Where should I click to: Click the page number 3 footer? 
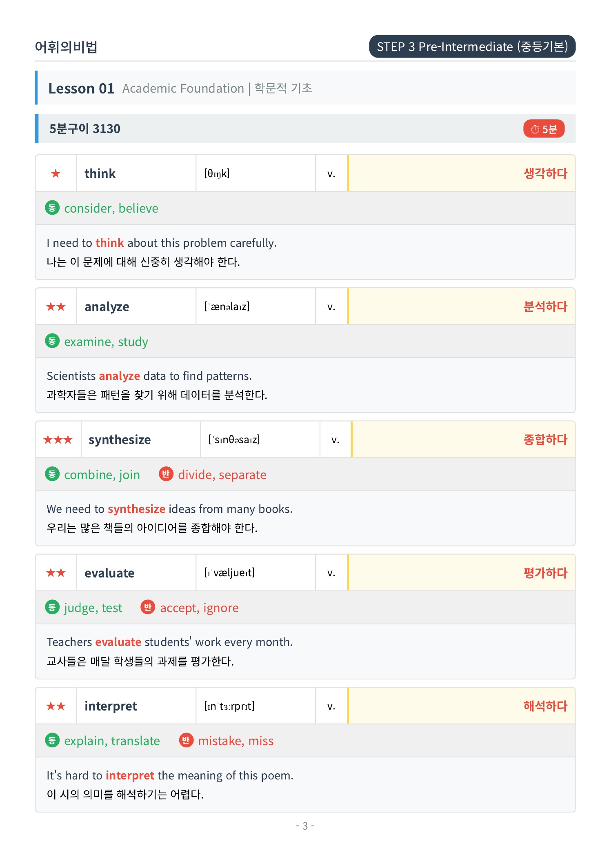tap(305, 826)
